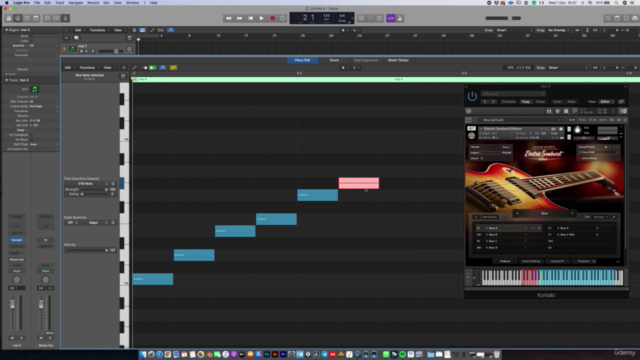Toggle the yellow Link button in Piano Roll

coord(173,68)
